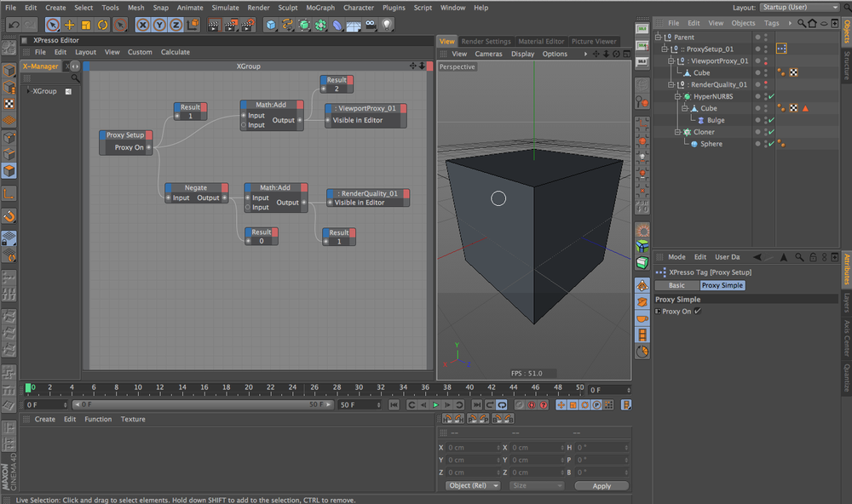Click the Apply button in the coordinates panel

pos(602,485)
